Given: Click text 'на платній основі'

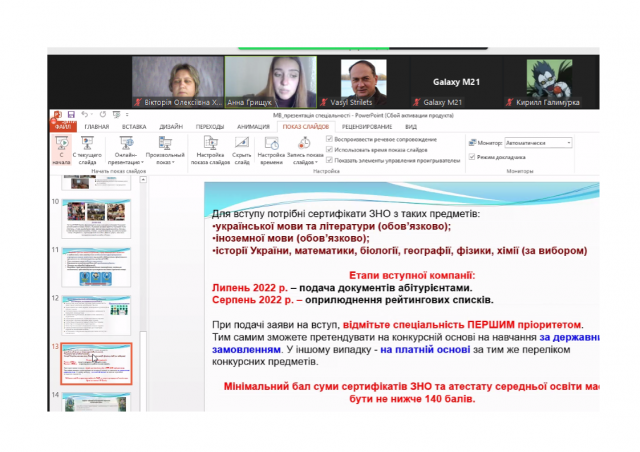Looking at the screenshot, I should coord(425,350).
